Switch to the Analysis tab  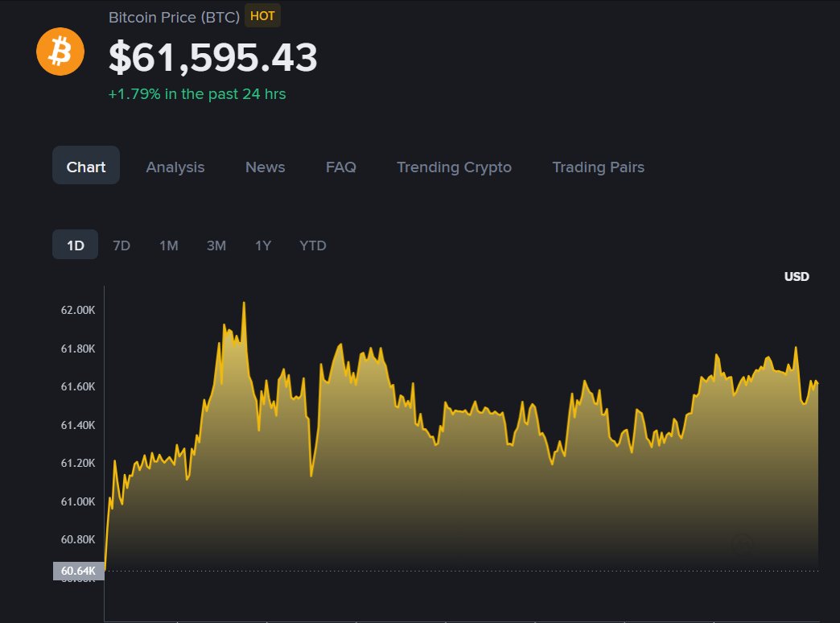(x=175, y=167)
